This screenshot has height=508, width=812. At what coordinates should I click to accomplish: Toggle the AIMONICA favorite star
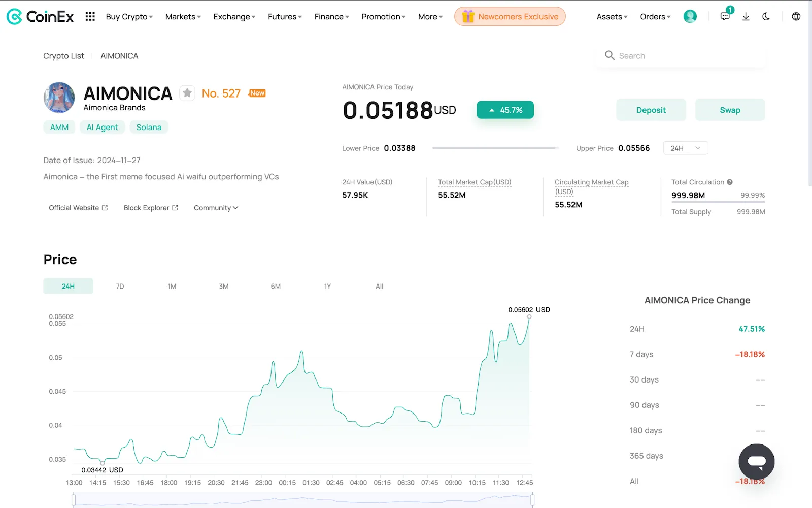point(187,93)
